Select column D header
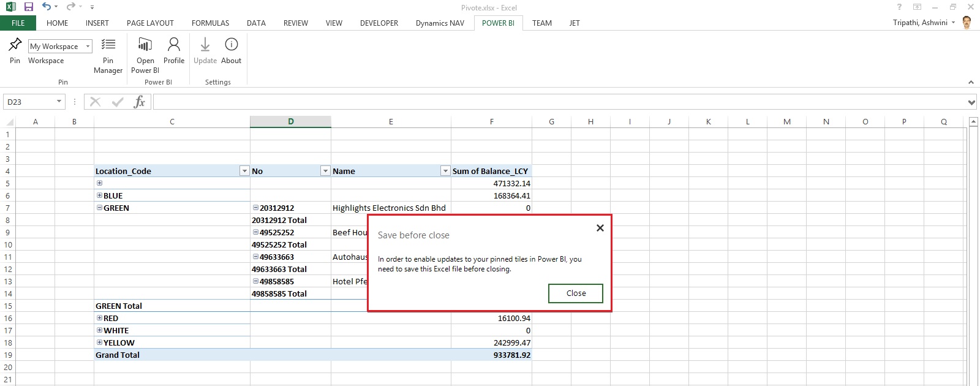 [x=290, y=122]
